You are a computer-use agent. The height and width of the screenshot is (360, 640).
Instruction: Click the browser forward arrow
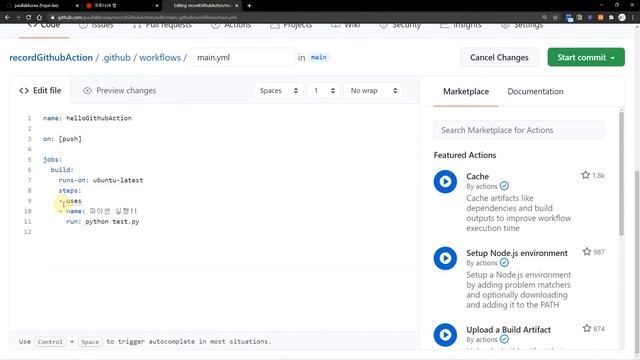click(18, 18)
